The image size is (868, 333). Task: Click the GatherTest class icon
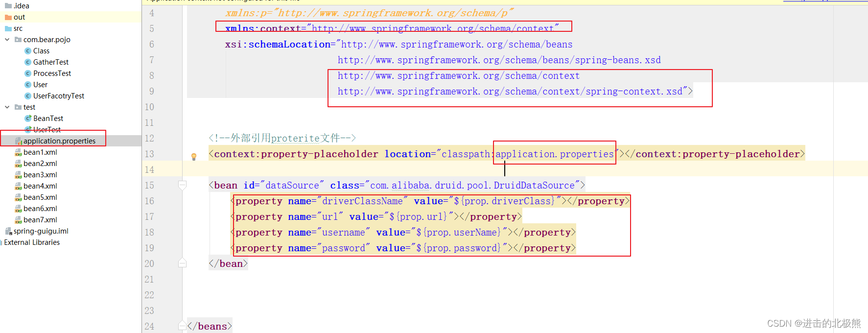(x=28, y=62)
